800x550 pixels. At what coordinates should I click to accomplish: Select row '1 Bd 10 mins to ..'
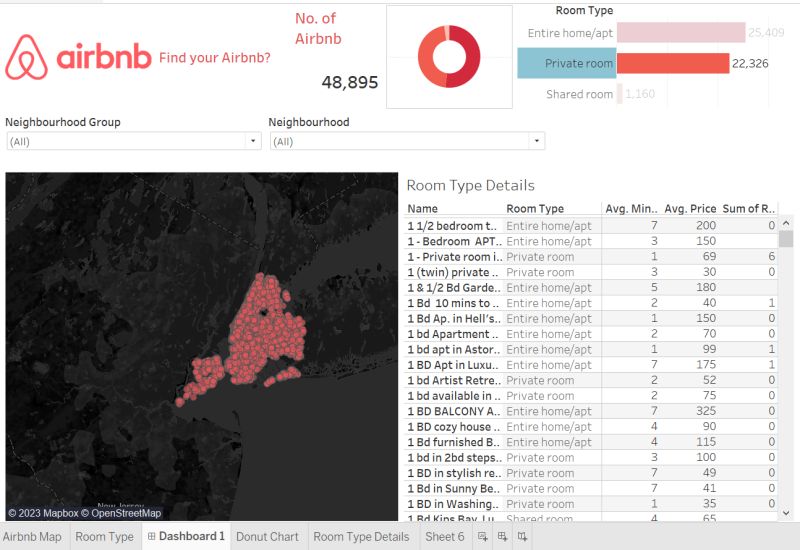click(x=592, y=303)
